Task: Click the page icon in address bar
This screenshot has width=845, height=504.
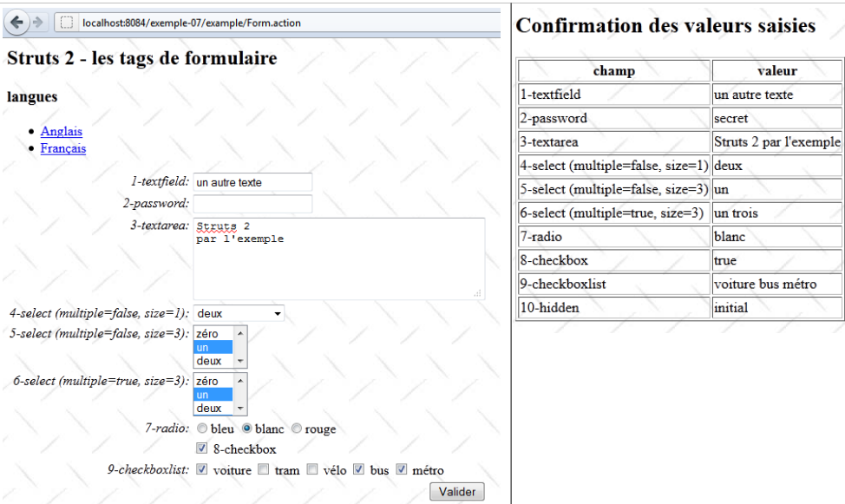Action: [66, 23]
